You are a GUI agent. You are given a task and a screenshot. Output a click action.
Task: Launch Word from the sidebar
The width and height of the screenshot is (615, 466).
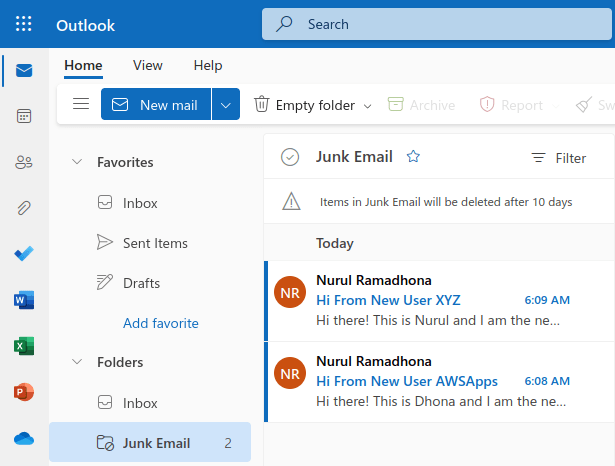click(24, 300)
